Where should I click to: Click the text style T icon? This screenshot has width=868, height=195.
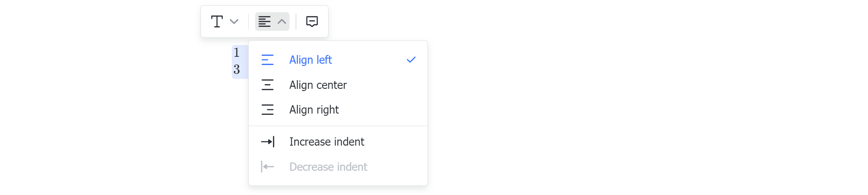[x=217, y=21]
